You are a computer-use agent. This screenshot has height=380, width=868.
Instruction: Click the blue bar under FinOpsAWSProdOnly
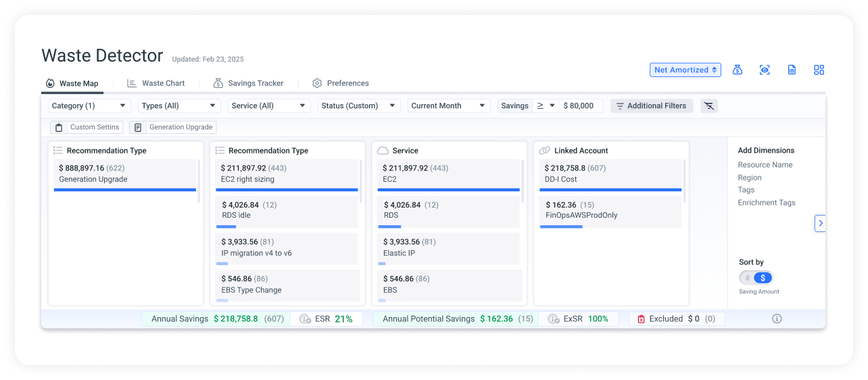pos(561,227)
